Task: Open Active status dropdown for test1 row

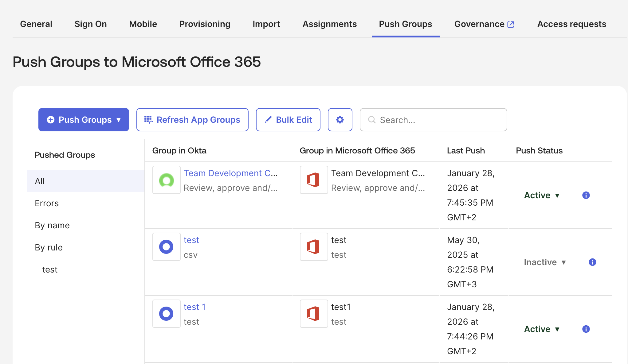Action: [x=542, y=329]
